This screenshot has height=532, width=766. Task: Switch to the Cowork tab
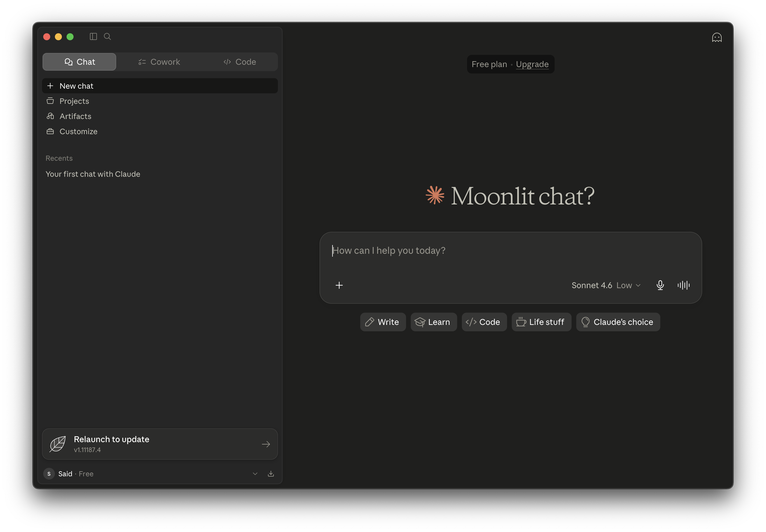tap(159, 62)
